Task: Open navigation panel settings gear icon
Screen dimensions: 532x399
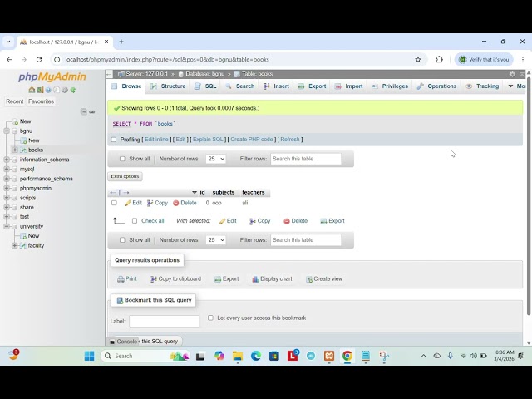Action: [x=65, y=90]
